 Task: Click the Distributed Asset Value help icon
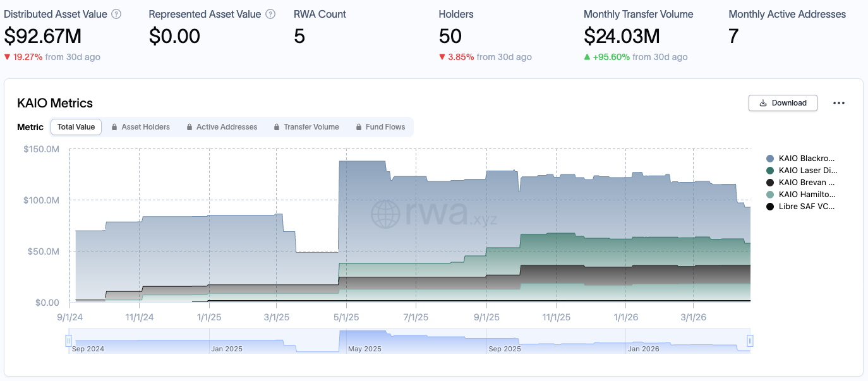(116, 14)
